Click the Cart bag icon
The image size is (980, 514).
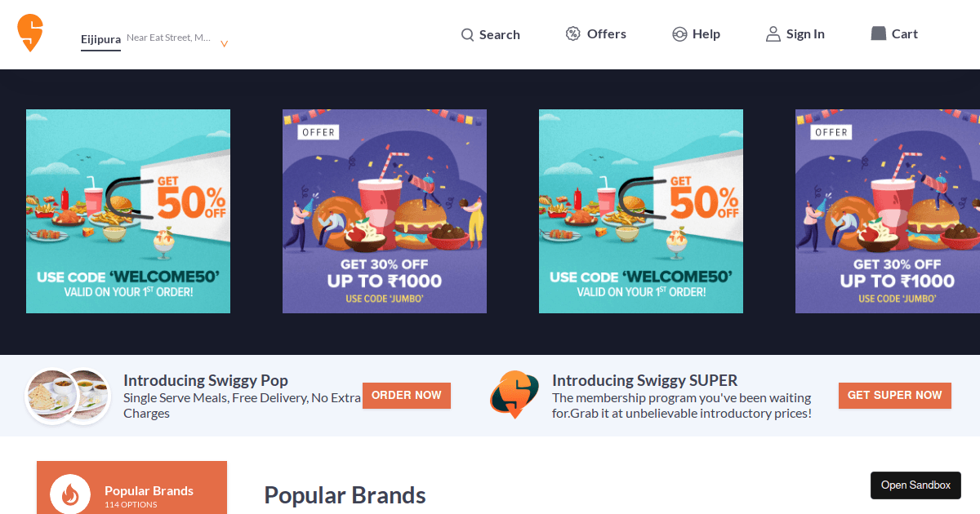click(x=878, y=33)
